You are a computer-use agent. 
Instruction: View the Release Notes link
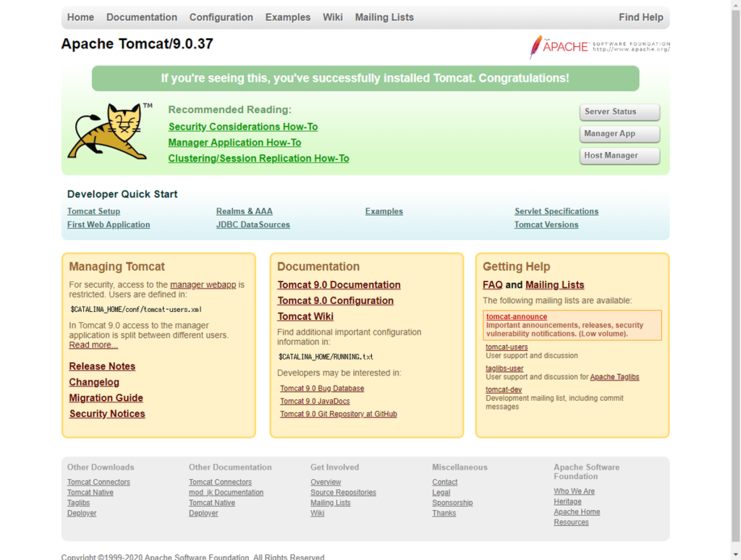pos(102,366)
